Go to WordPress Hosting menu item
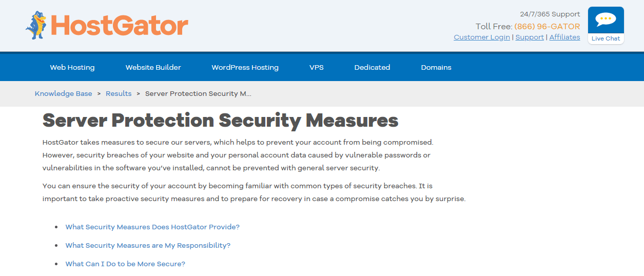 [x=245, y=67]
